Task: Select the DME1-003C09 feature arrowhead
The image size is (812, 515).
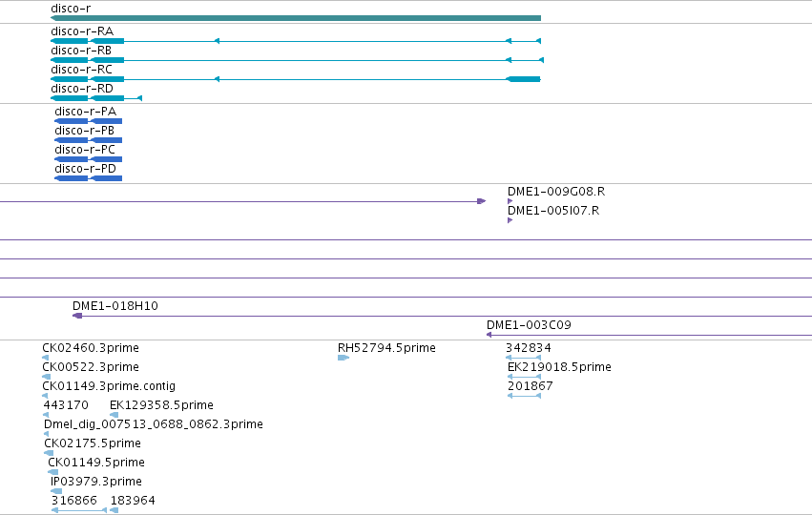Action: (489, 335)
